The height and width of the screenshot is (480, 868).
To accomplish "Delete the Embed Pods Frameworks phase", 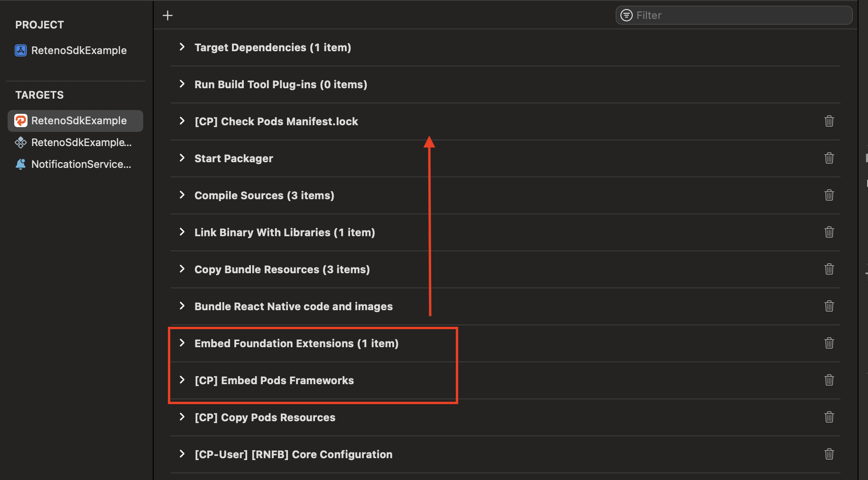I will [x=829, y=380].
